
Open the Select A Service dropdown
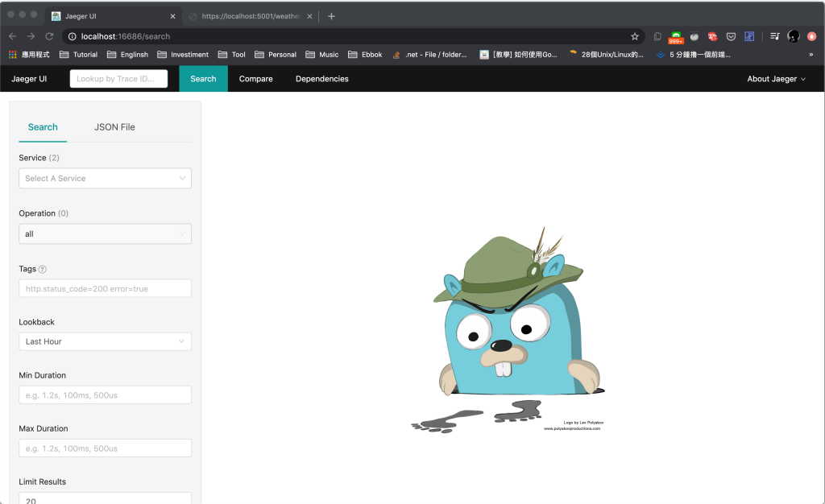(x=106, y=178)
